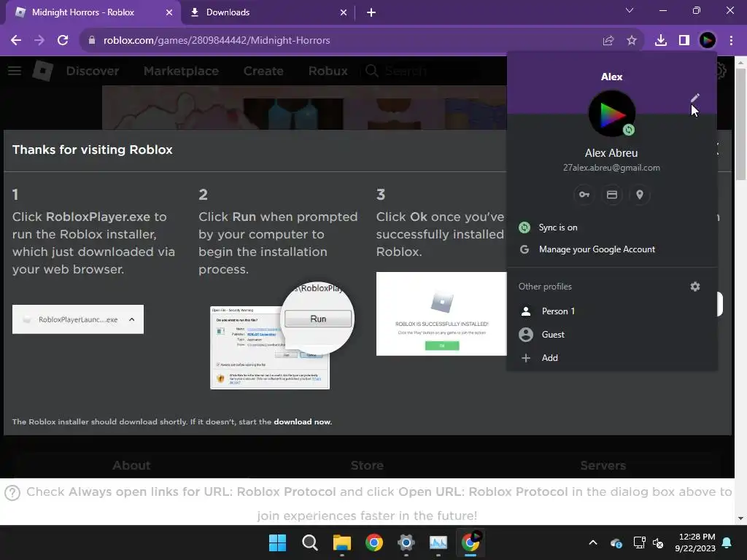Click the Windows Start button

tap(277, 542)
